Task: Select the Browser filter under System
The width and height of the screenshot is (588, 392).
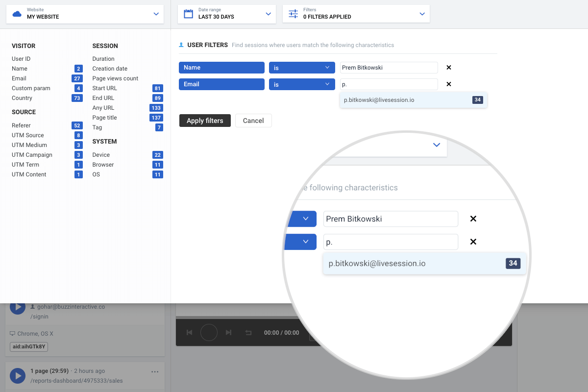Action: click(103, 165)
